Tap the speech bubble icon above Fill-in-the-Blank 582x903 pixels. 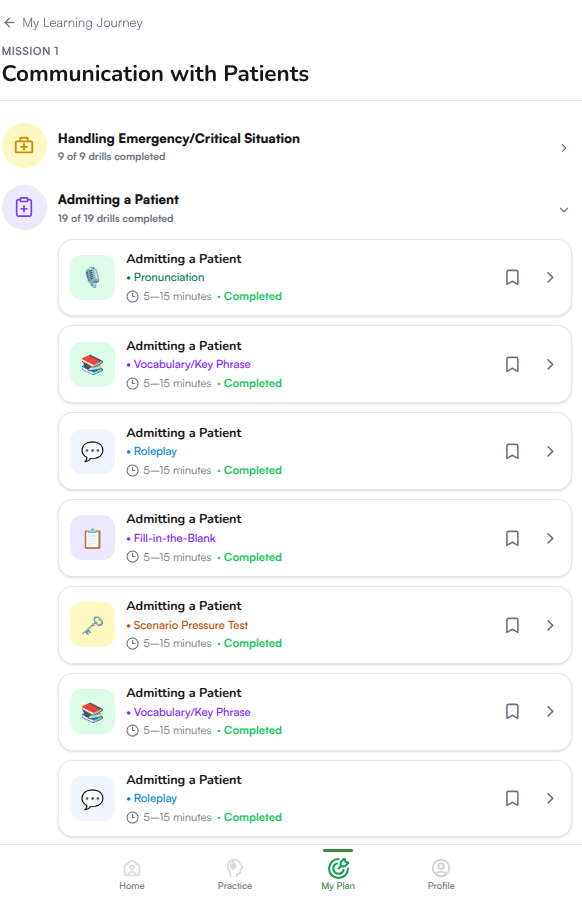pyautogui.click(x=92, y=452)
